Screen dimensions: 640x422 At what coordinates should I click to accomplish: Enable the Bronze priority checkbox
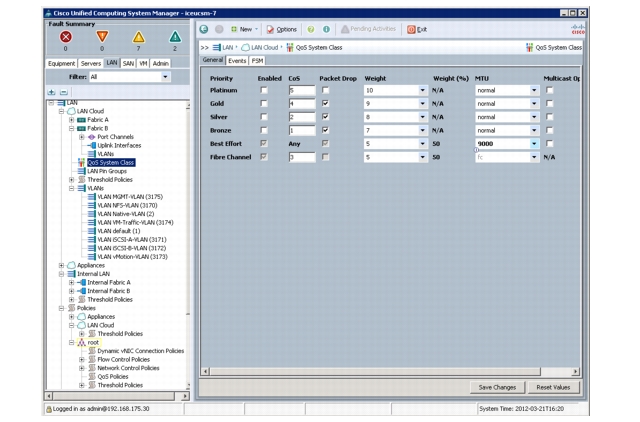(264, 131)
